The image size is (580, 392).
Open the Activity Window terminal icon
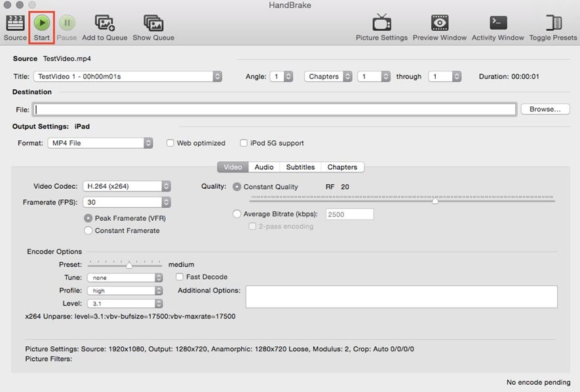point(498,22)
